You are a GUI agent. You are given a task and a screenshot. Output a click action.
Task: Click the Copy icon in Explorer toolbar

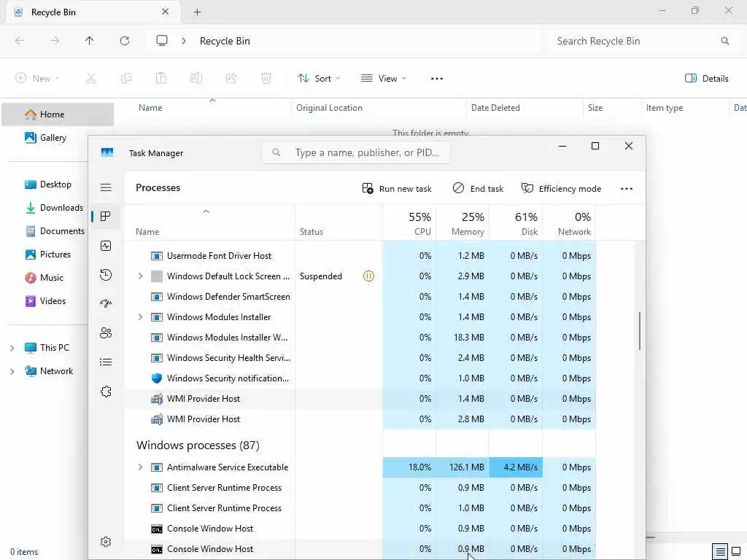click(126, 78)
